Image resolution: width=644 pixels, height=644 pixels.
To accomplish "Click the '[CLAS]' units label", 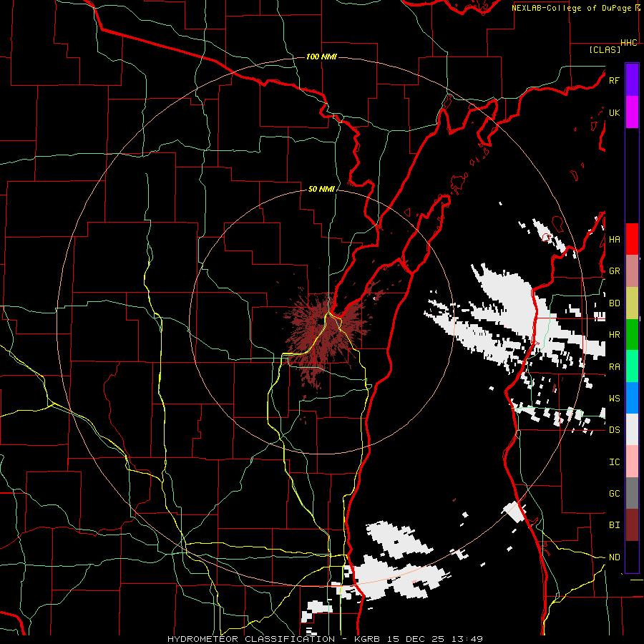I will click(x=605, y=49).
